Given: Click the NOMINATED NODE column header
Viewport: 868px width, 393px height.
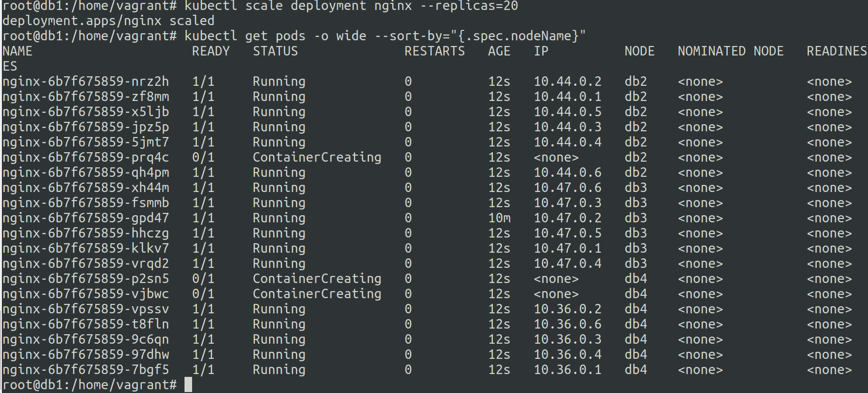Looking at the screenshot, I should tap(730, 51).
